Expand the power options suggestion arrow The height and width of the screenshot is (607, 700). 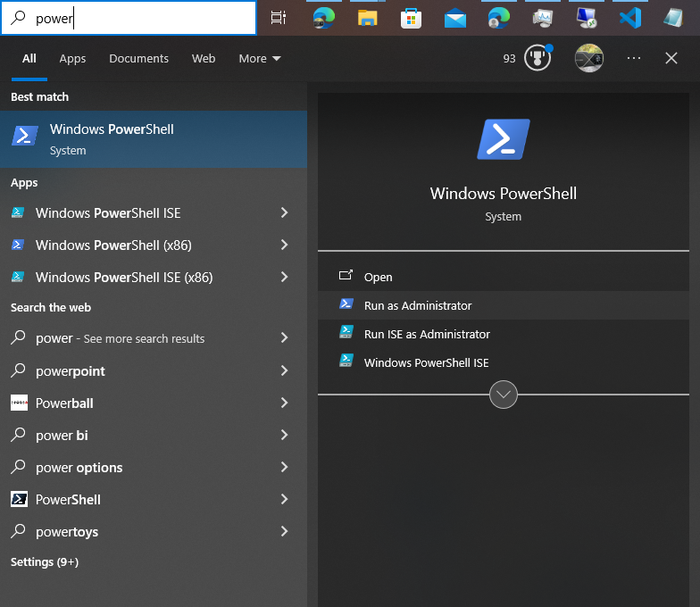(x=284, y=467)
